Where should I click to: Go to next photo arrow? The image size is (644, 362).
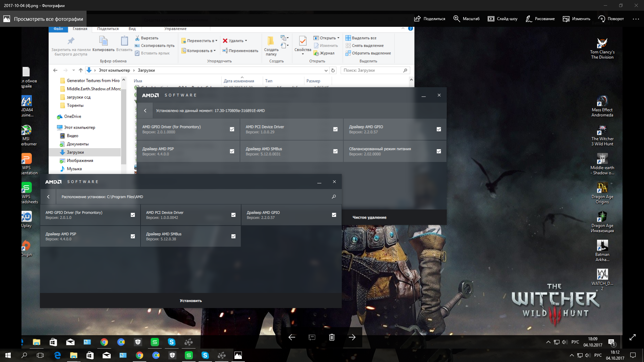click(352, 337)
